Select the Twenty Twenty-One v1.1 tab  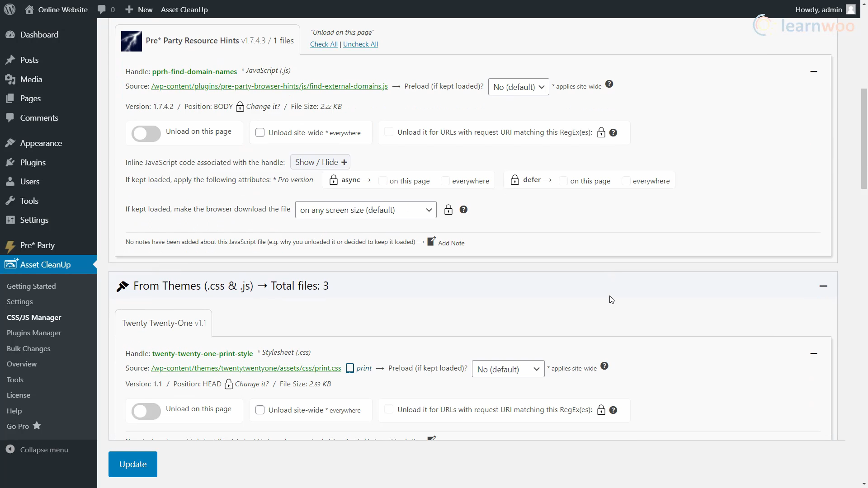[164, 323]
